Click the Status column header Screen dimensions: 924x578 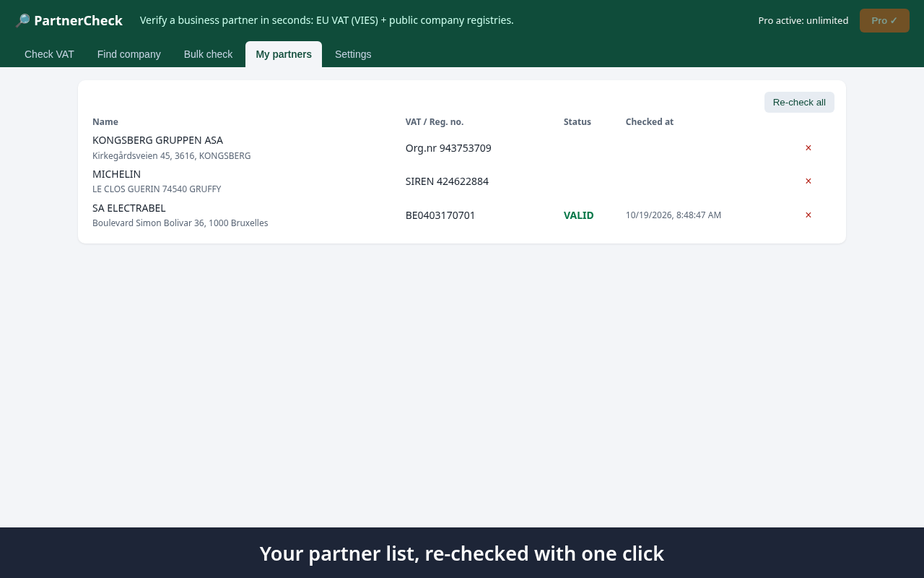click(577, 121)
